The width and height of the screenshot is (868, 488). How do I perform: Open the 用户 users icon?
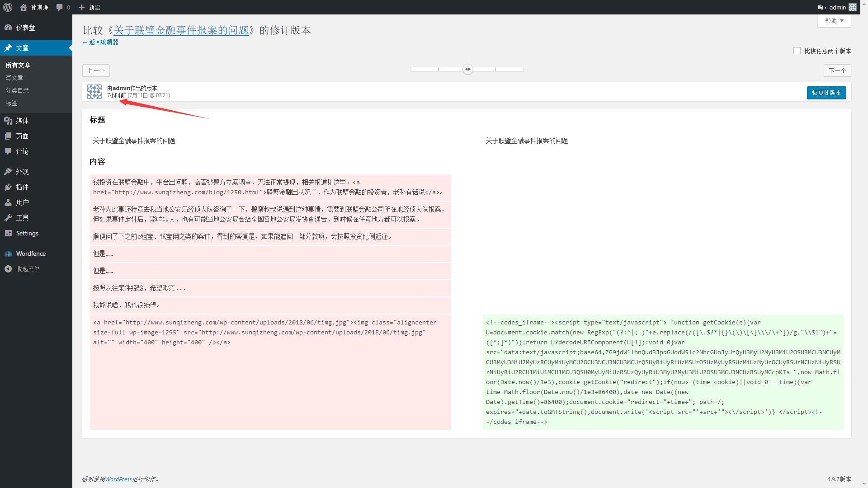click(8, 202)
